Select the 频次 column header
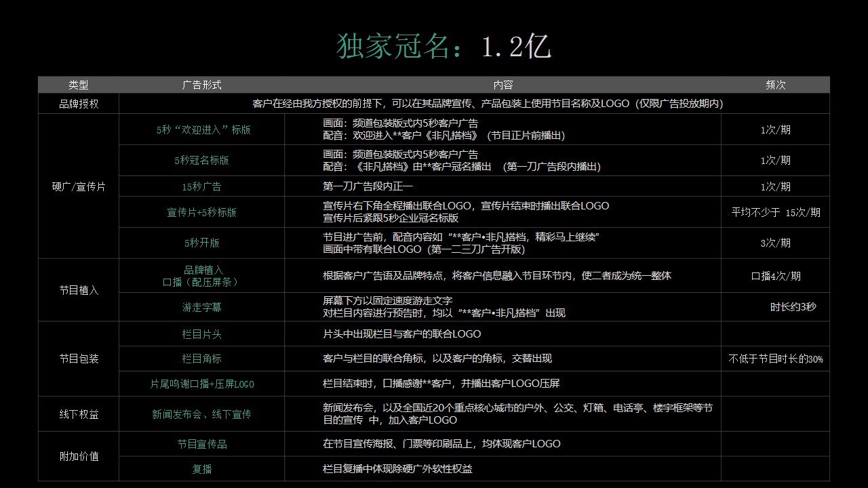 [775, 85]
